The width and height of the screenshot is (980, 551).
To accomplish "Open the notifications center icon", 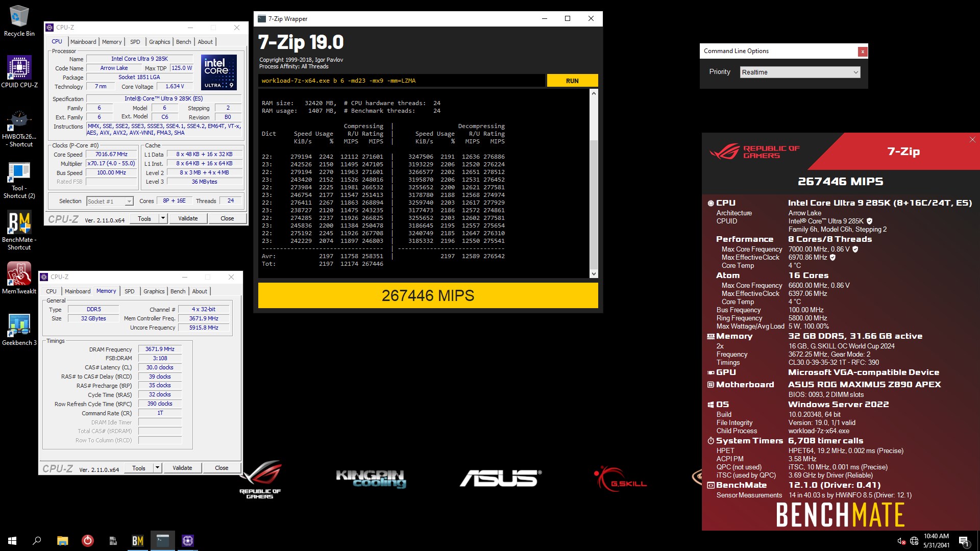I will [963, 541].
